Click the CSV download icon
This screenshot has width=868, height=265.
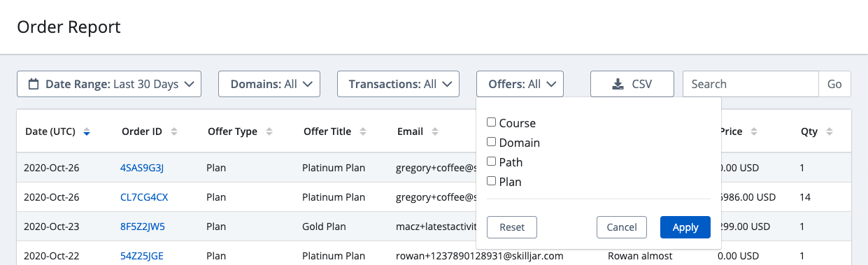618,84
